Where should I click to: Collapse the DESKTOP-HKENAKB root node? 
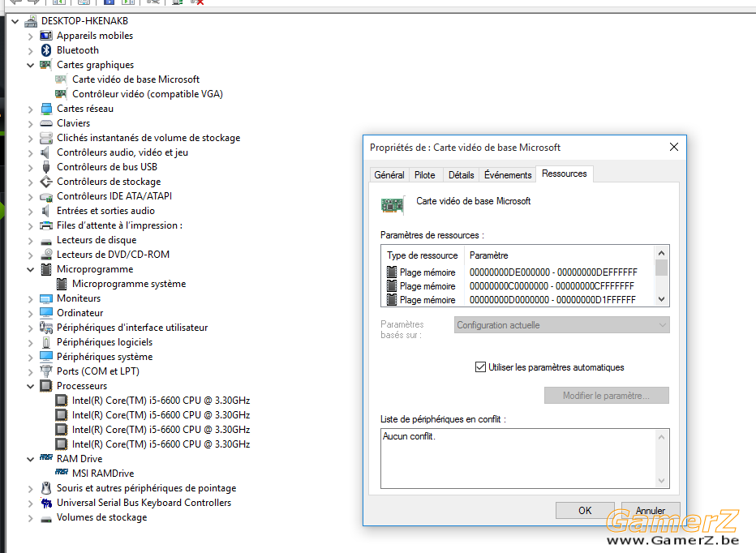(15, 21)
